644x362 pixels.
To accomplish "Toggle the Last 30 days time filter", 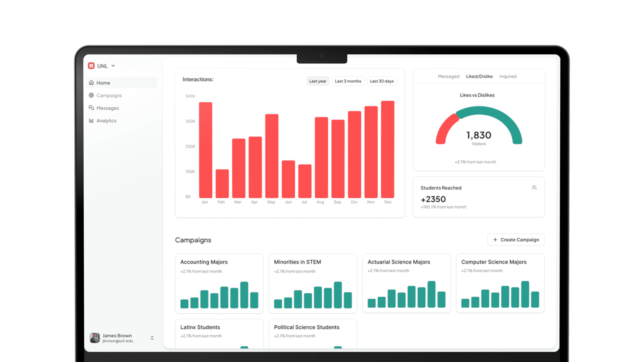I will [382, 81].
